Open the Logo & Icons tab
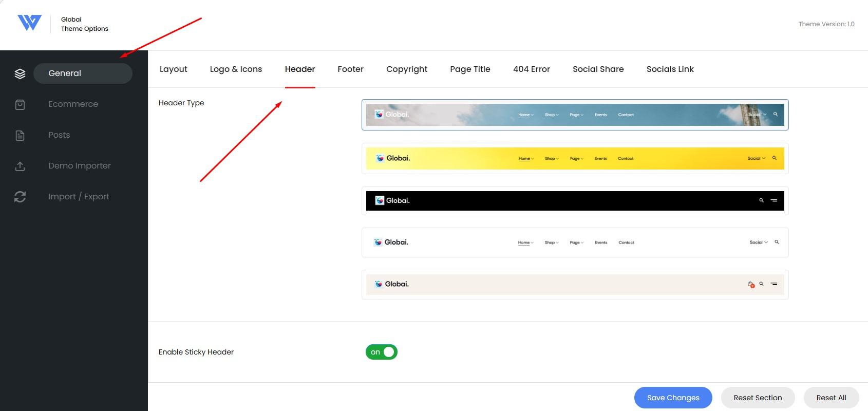 pos(236,69)
